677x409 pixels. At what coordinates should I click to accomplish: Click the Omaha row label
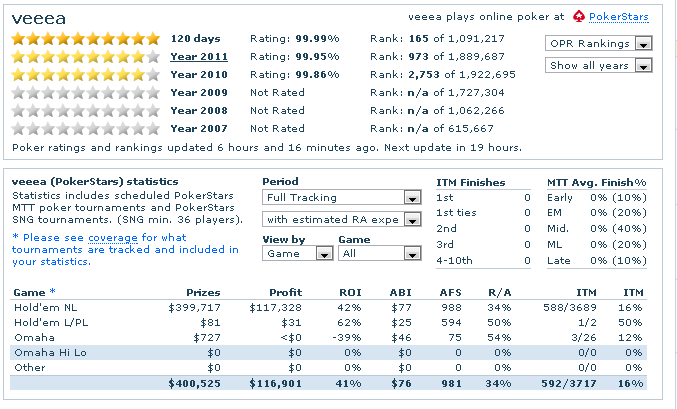pos(35,337)
